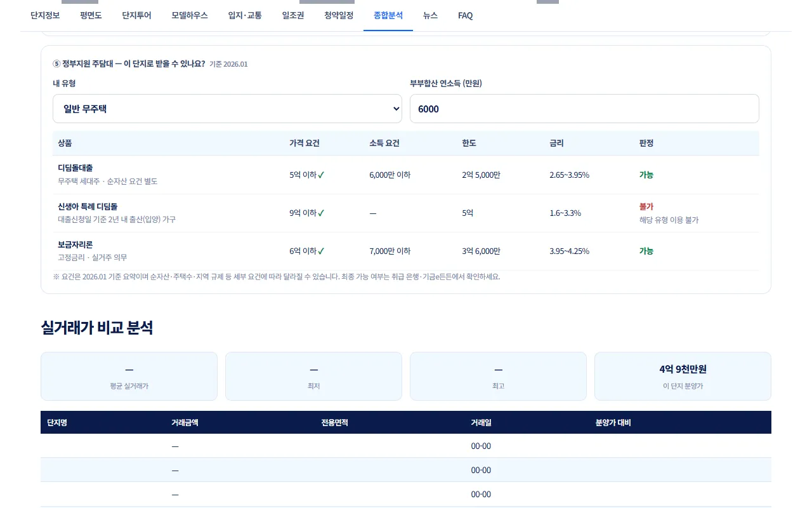Click the 거래일 column header
Image resolution: width=812 pixels, height=508 pixels.
tap(481, 422)
